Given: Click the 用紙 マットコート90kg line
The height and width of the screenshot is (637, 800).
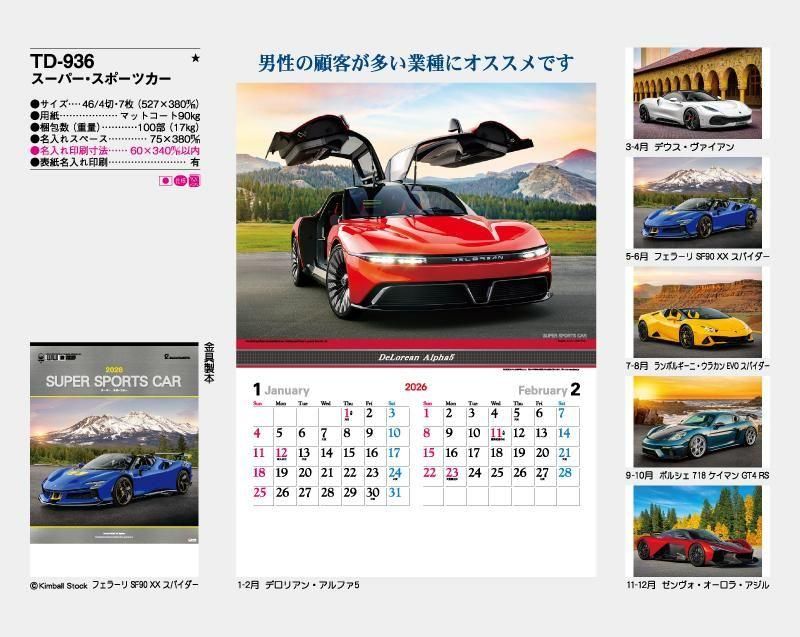Looking at the screenshot, I should 115,116.
